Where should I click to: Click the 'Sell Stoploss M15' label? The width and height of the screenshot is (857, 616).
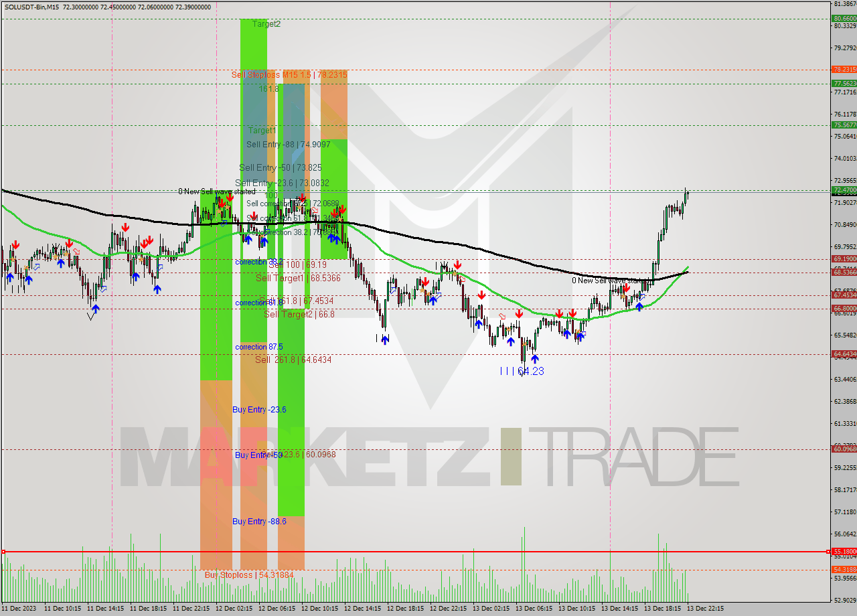click(x=289, y=75)
